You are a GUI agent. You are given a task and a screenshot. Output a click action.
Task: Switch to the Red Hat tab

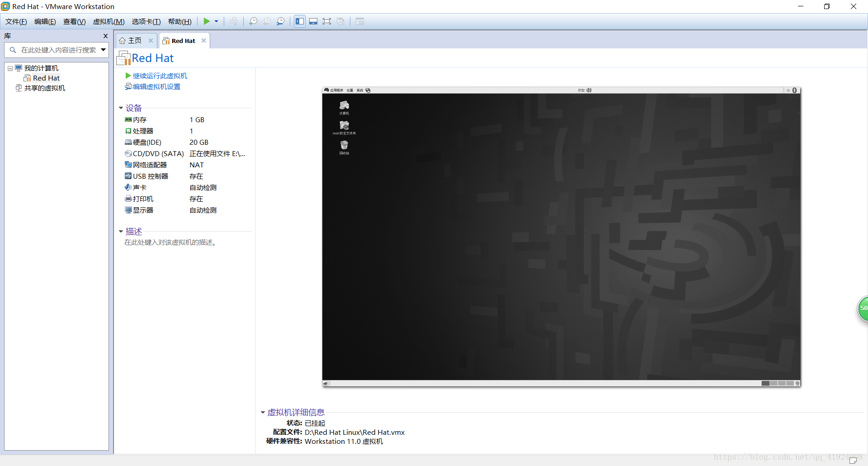point(184,41)
